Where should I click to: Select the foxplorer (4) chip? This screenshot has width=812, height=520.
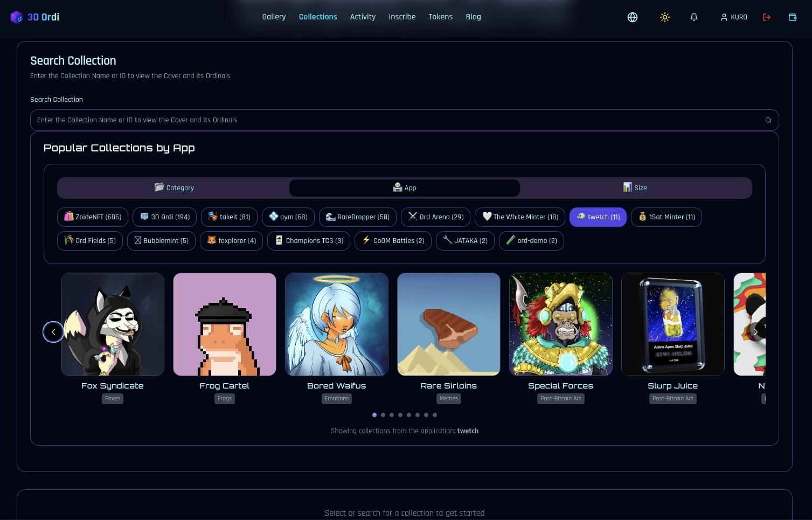click(231, 241)
